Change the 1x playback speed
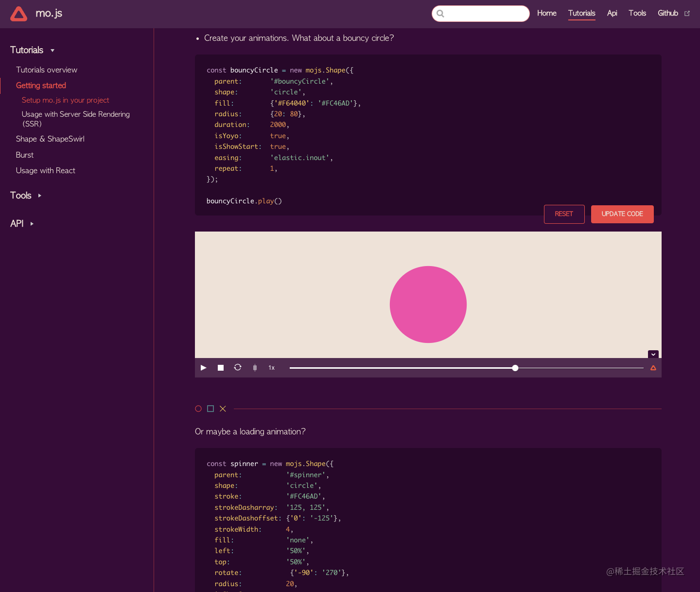Screen dimensions: 700x592 click(x=272, y=368)
